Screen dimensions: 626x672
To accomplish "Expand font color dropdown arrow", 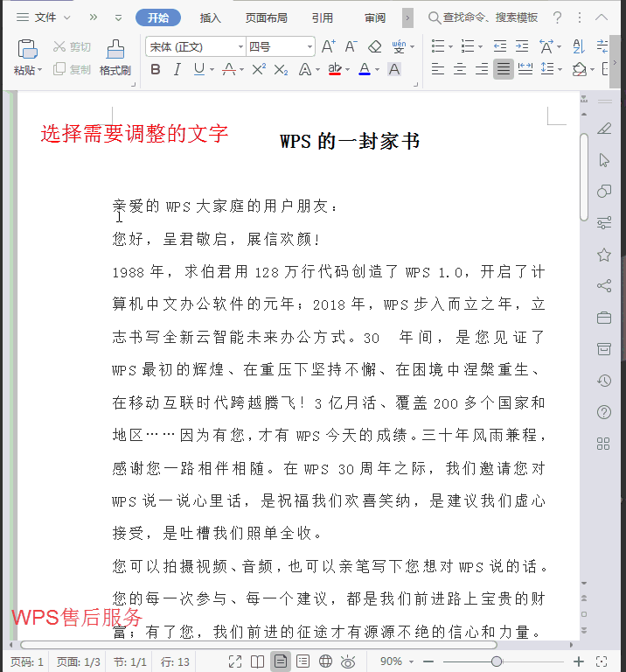I will point(377,69).
